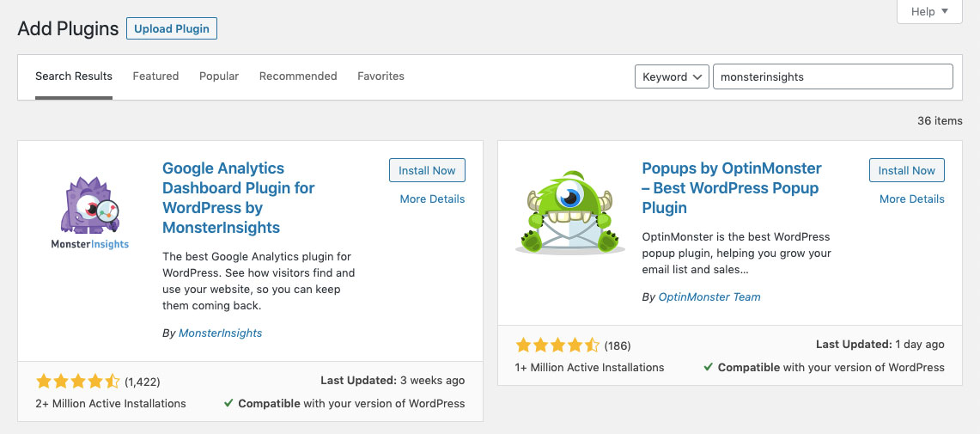This screenshot has height=434, width=980.
Task: Install the MonsterInsights Google Analytics plugin
Action: click(427, 170)
